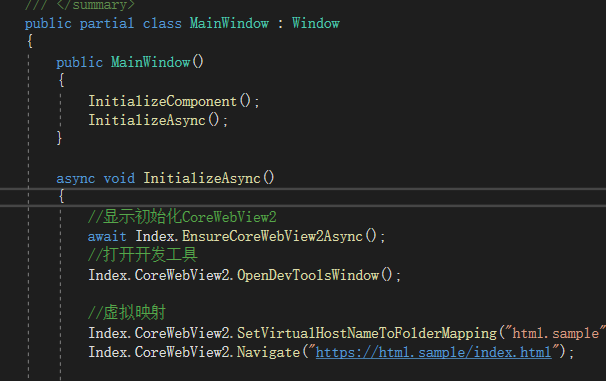Click SetVirtualHostNameToFolderMapping method name
This screenshot has width=606, height=381.
click(x=367, y=333)
